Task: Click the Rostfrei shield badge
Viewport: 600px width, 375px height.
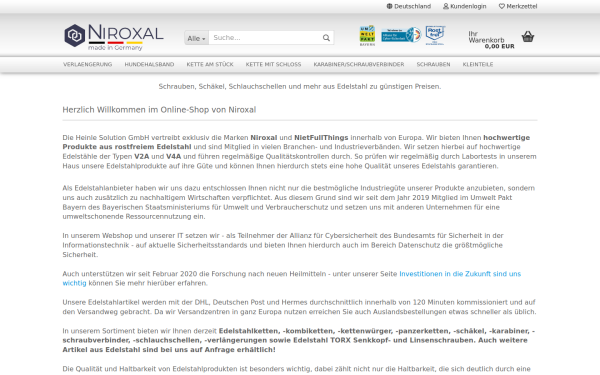Action: point(435,35)
